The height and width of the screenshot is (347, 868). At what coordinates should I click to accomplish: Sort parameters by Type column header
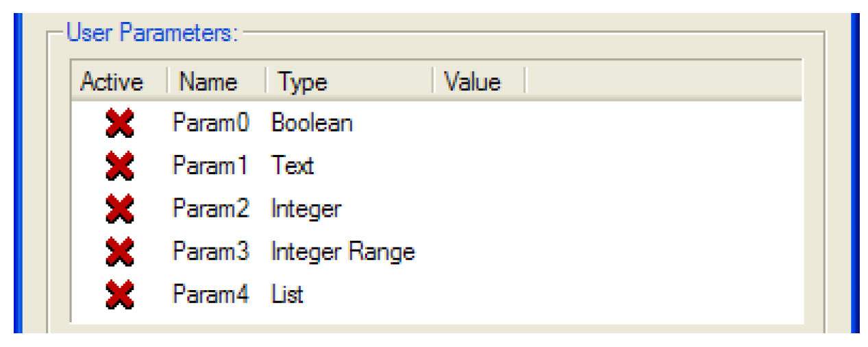(x=303, y=82)
